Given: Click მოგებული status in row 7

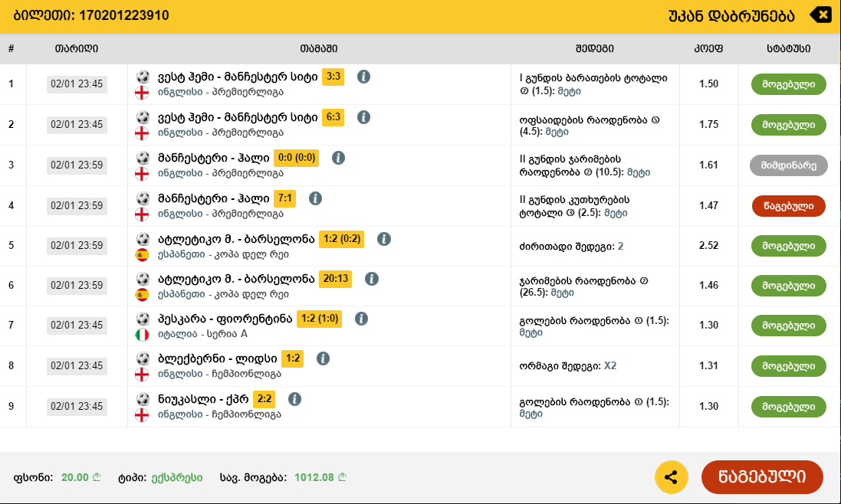Looking at the screenshot, I should click(788, 325).
